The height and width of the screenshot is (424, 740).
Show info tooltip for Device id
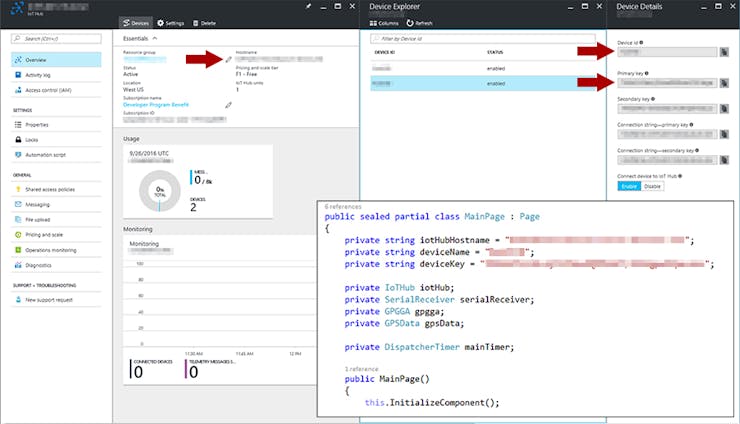[x=641, y=42]
